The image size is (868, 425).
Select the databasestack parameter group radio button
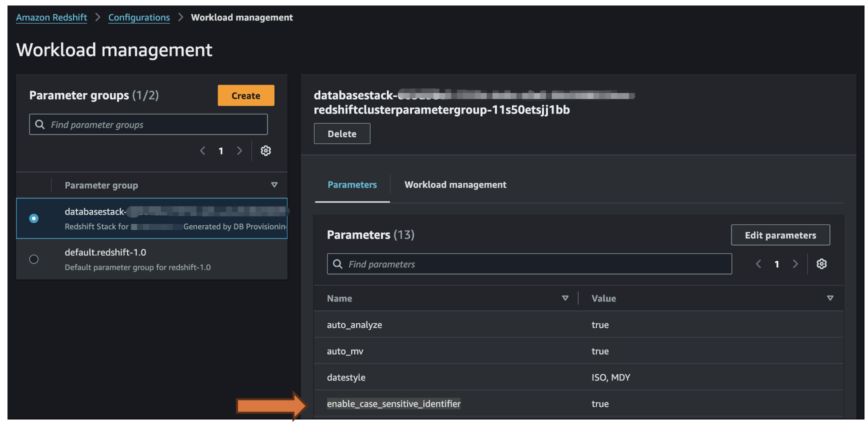34,218
